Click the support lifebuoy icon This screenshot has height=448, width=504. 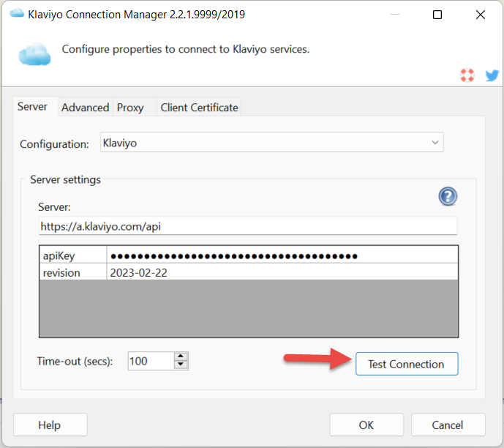pyautogui.click(x=467, y=75)
